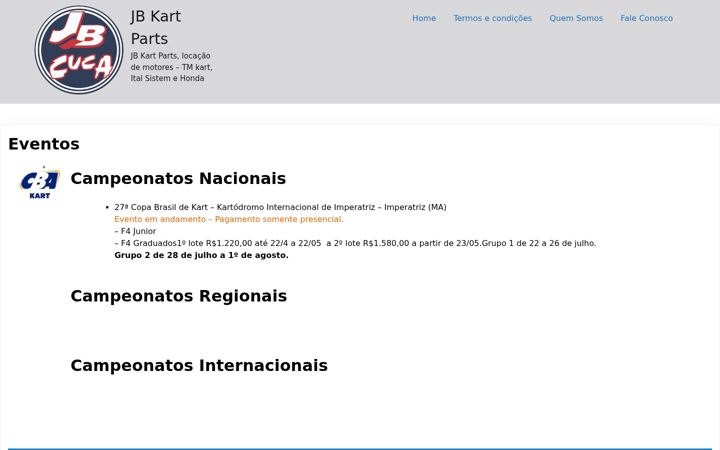This screenshot has width=720, height=450.
Task: Click the Campeonatos Internacionais heading
Action: coord(199,366)
